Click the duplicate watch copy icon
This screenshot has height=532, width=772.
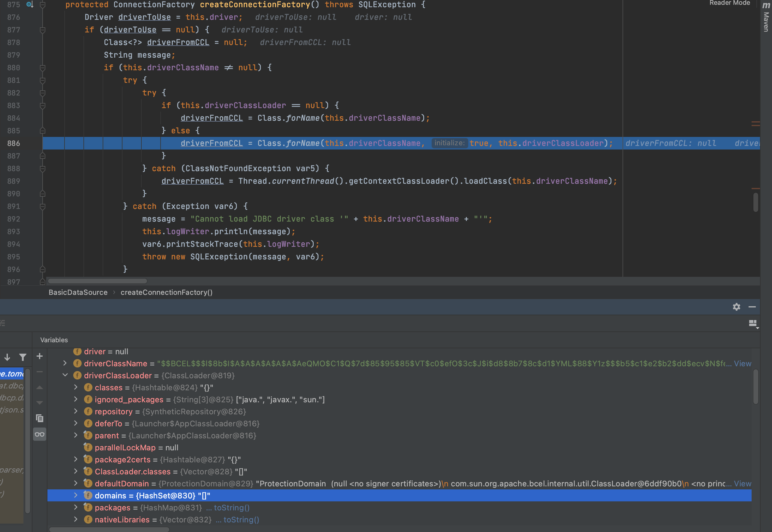39,418
